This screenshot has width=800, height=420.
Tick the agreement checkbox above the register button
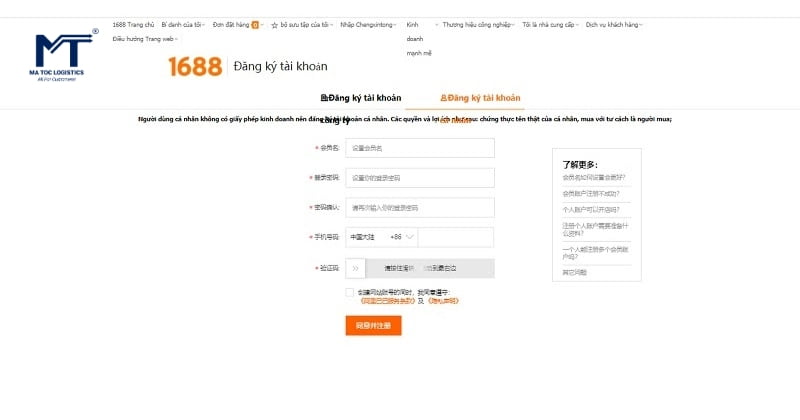(x=349, y=292)
